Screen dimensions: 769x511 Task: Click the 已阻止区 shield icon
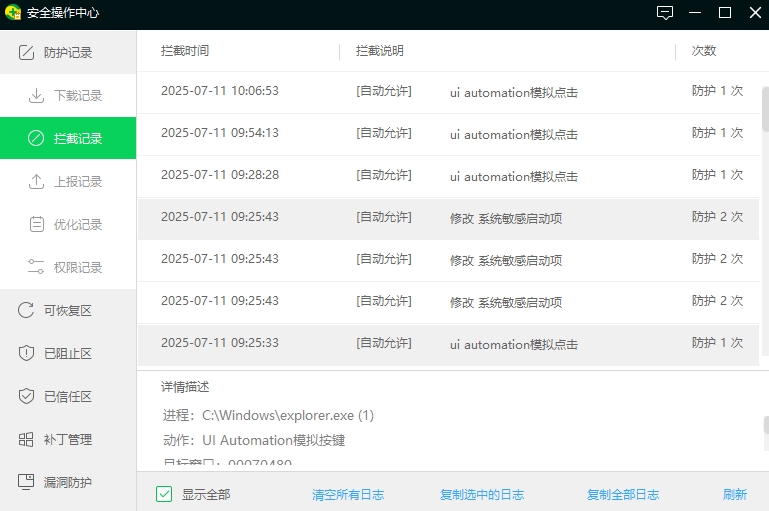pyautogui.click(x=27, y=354)
